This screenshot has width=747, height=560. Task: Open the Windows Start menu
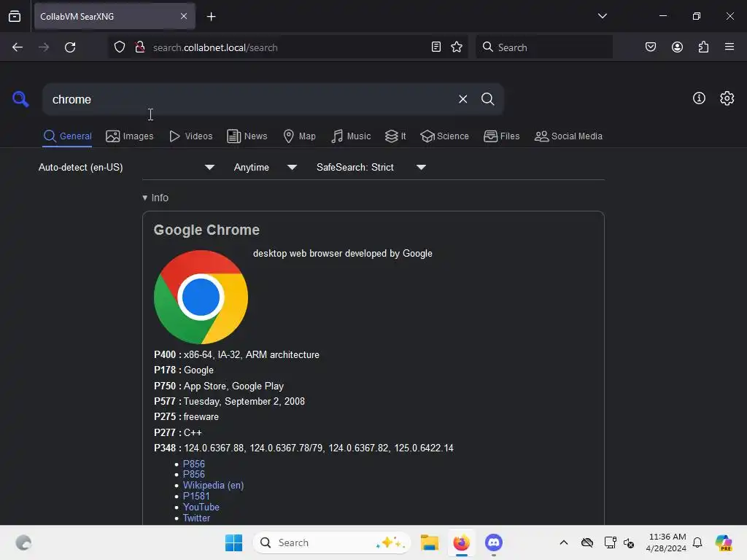pyautogui.click(x=233, y=542)
